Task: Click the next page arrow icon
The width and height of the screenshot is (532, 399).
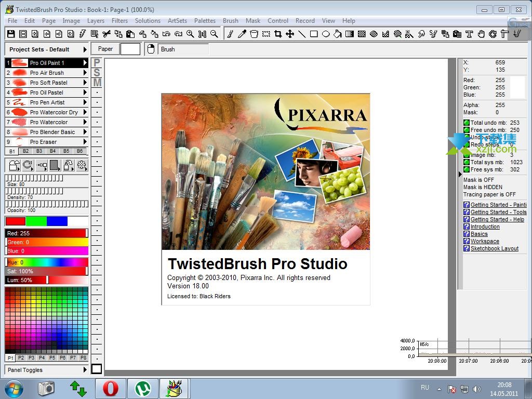Action: point(59,34)
